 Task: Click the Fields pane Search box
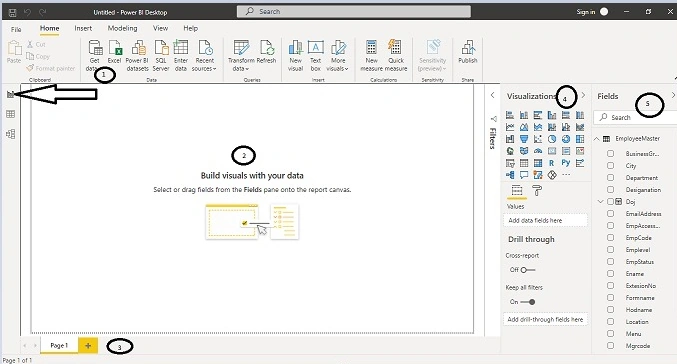[635, 117]
